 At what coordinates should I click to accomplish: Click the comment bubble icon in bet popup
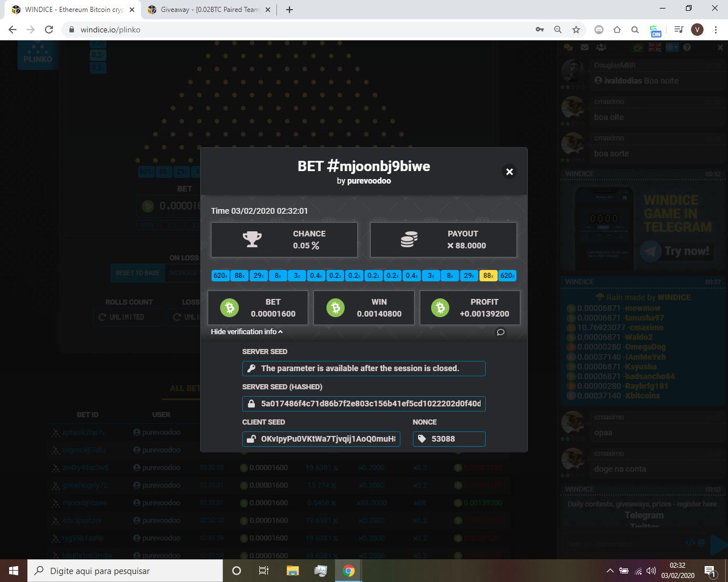coord(500,332)
